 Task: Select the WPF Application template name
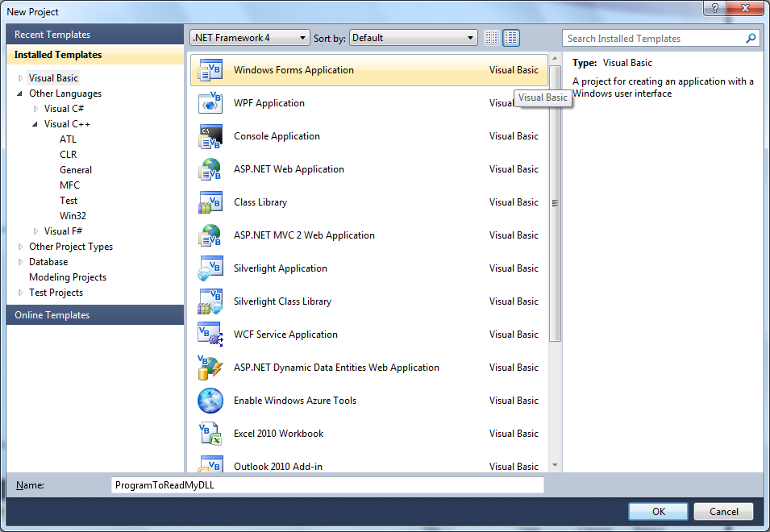pos(269,103)
